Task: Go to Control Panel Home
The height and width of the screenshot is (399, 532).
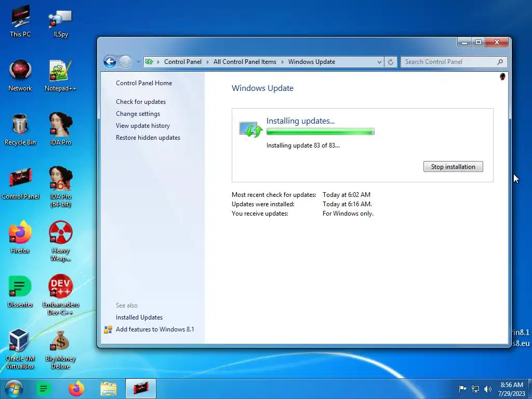Action: 144,83
